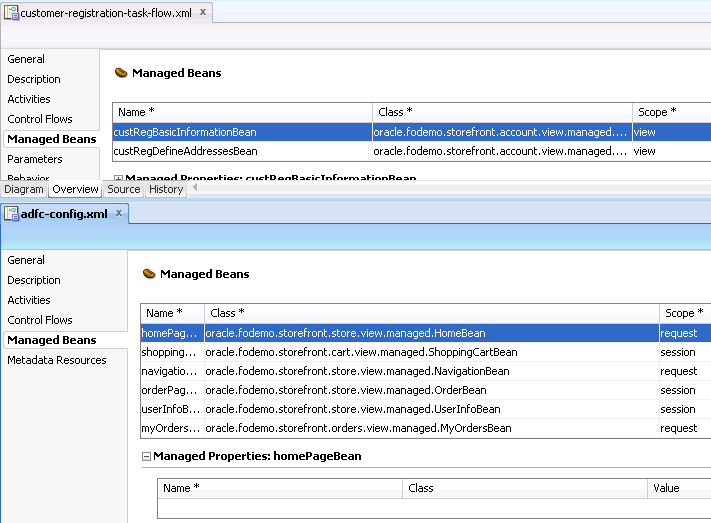Open General in the task-flow editor sidebar
The height and width of the screenshot is (523, 711).
pos(26,59)
